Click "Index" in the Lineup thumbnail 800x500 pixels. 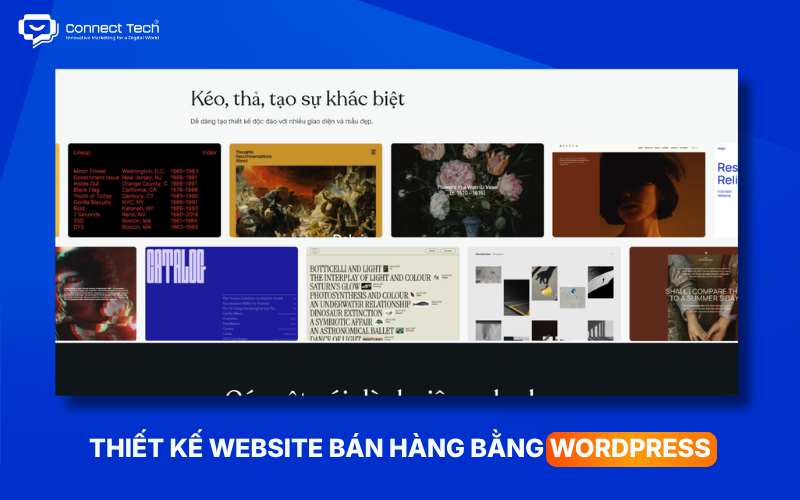pyautogui.click(x=209, y=153)
